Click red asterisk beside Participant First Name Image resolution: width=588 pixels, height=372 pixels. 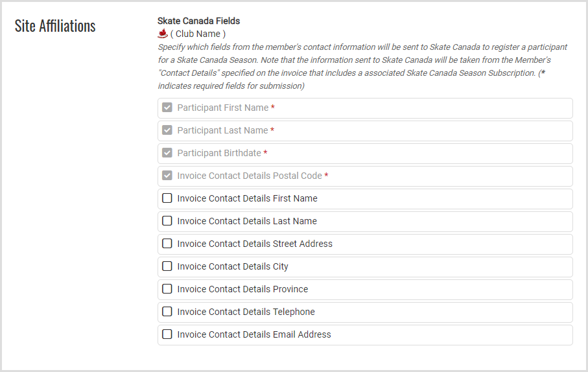pos(273,108)
